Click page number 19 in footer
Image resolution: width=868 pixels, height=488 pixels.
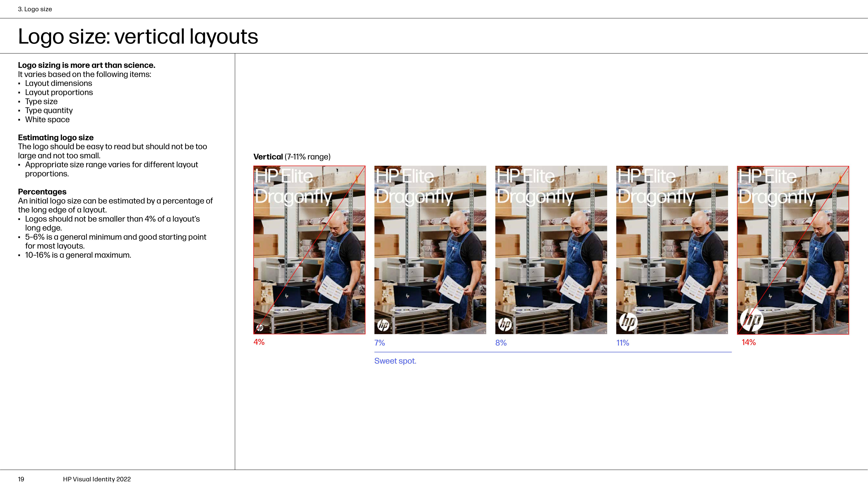(x=21, y=479)
